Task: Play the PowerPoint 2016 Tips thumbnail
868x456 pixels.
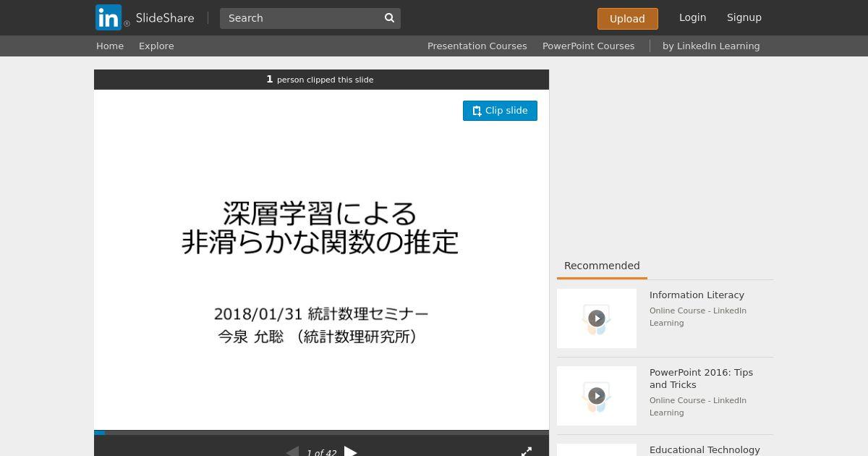Action: pos(597,396)
